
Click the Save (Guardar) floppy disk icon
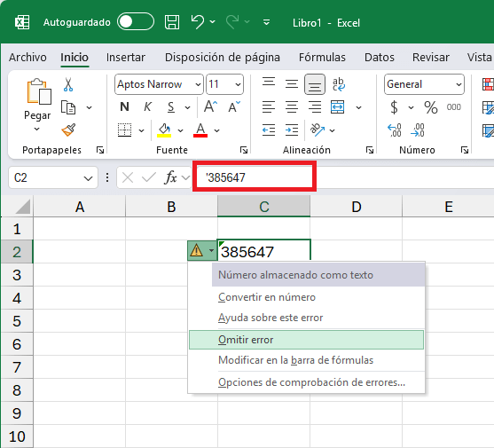[x=172, y=22]
